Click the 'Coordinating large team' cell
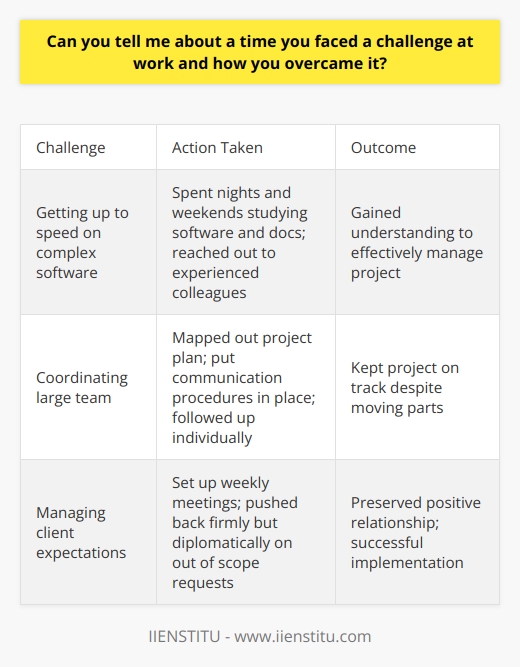Screen dimensions: 520x667 pos(89,387)
